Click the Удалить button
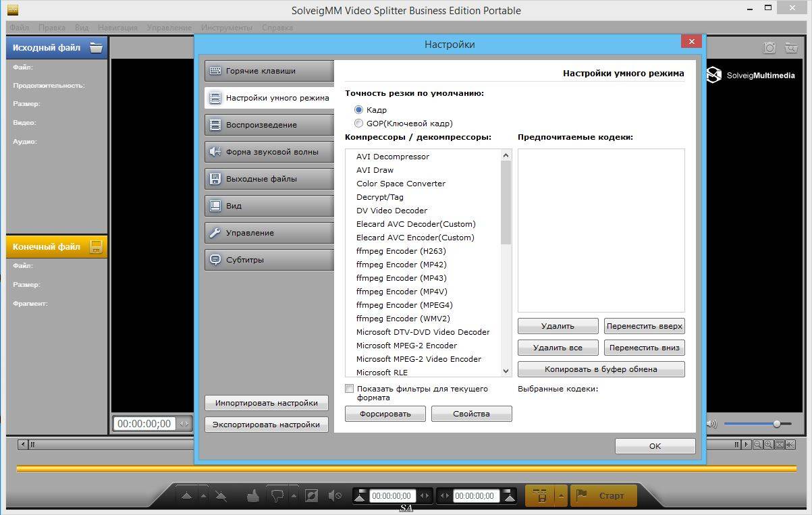812x515 pixels. click(x=558, y=326)
